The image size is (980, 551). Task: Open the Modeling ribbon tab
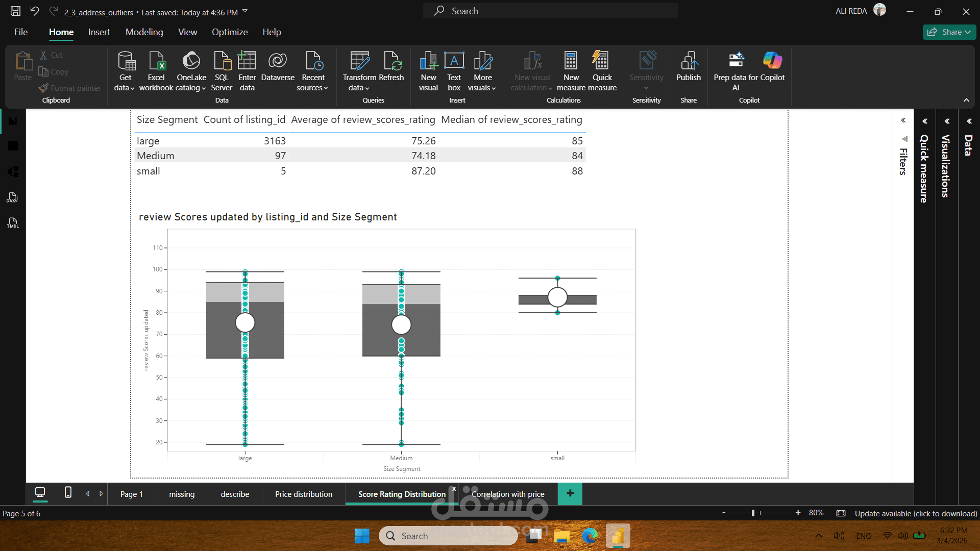click(x=144, y=32)
